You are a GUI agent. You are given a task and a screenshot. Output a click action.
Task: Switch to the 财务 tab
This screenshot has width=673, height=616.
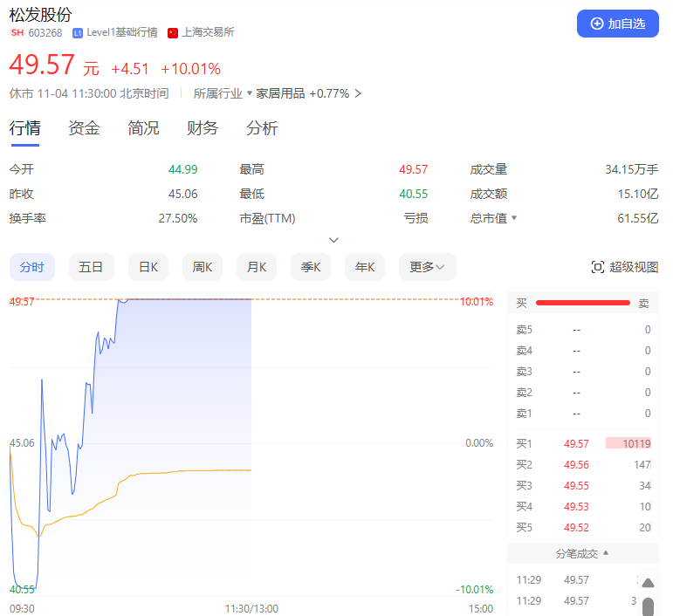pos(203,128)
